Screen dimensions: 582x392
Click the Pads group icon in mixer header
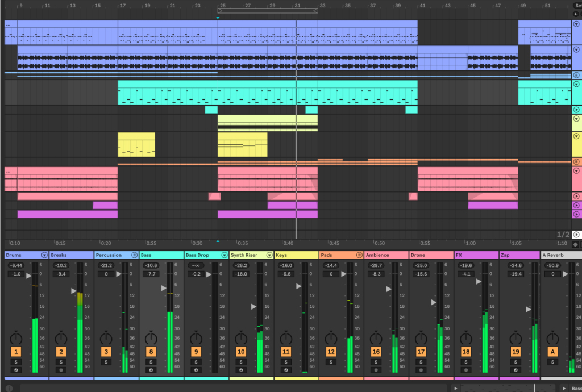[359, 255]
